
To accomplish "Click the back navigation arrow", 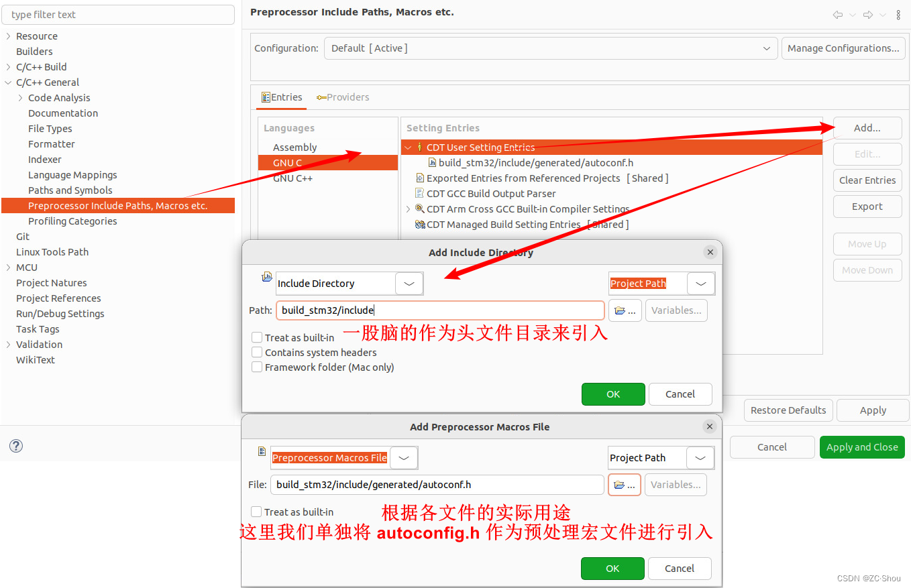I will (837, 14).
